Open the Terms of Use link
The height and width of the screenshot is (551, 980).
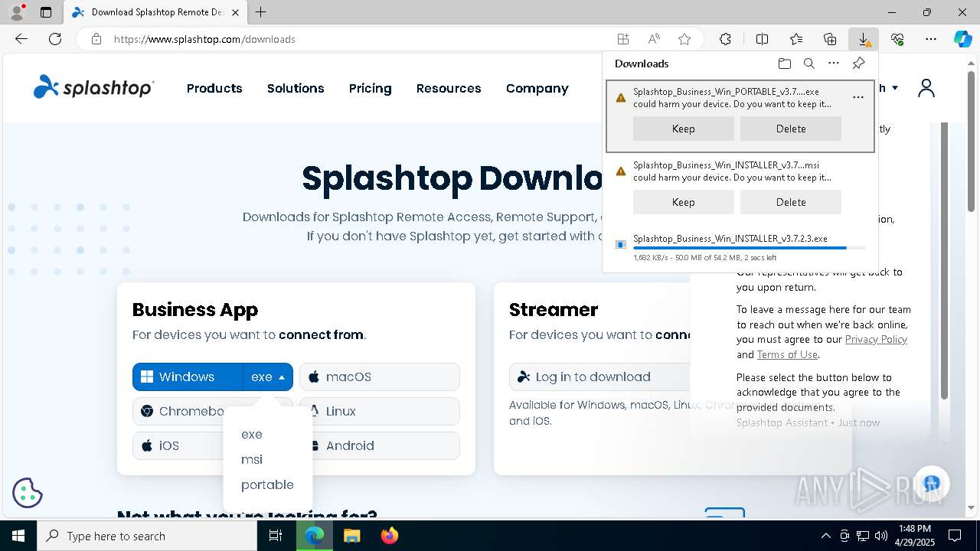[x=787, y=354]
